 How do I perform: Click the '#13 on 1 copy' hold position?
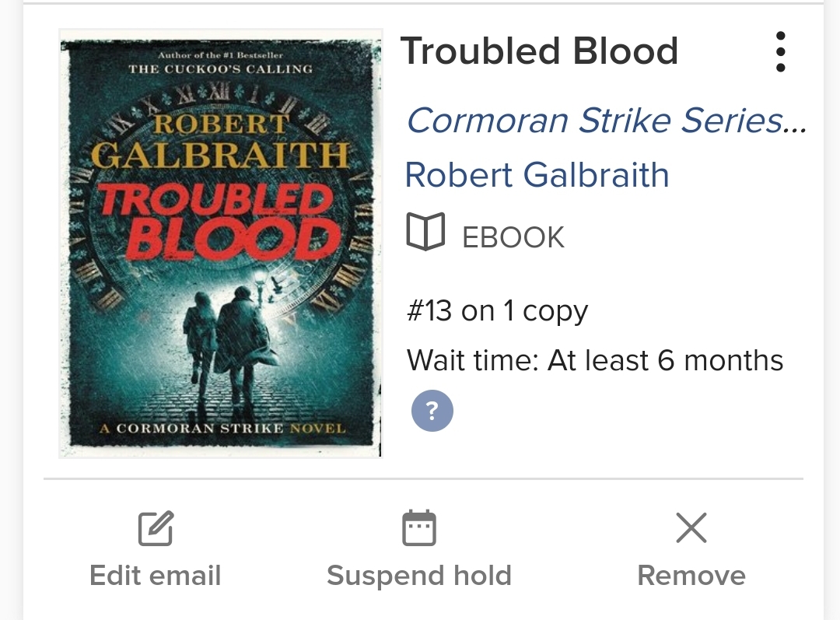pyautogui.click(x=497, y=311)
